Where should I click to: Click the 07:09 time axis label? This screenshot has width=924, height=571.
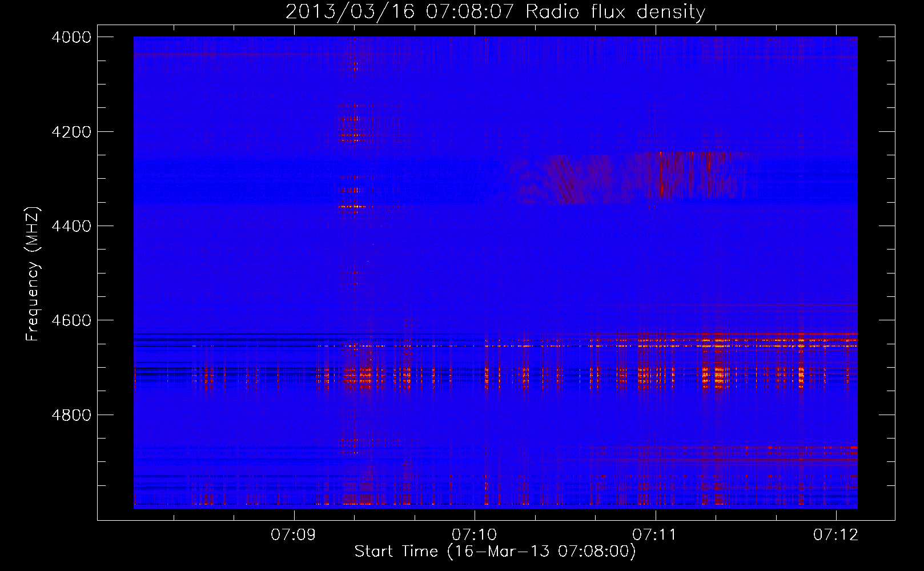pyautogui.click(x=294, y=534)
